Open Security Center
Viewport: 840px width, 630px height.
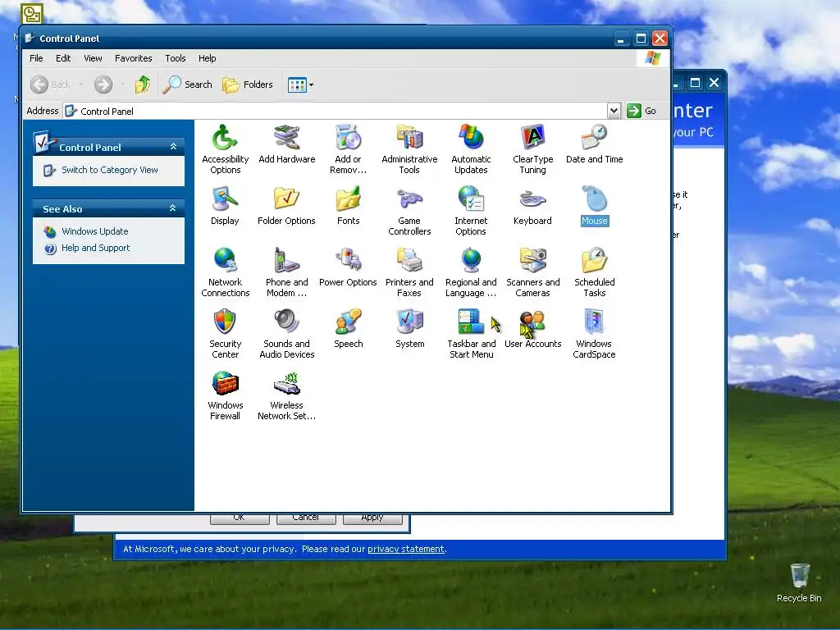(225, 334)
